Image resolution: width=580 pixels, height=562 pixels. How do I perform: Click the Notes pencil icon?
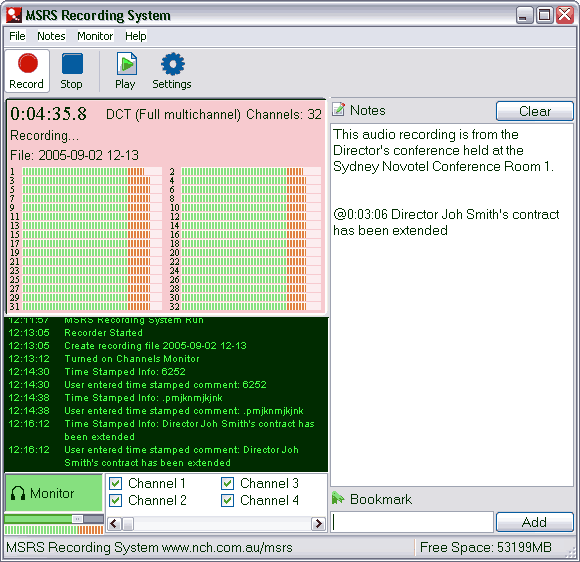338,110
